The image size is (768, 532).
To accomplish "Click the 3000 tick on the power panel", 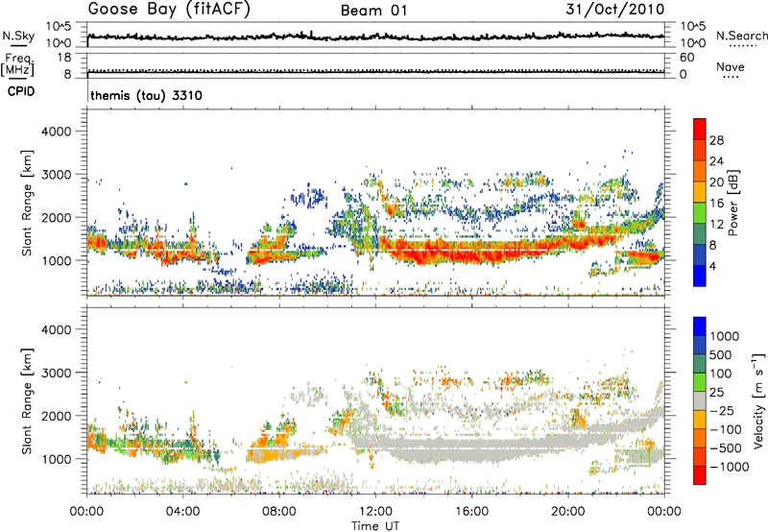I will [57, 175].
